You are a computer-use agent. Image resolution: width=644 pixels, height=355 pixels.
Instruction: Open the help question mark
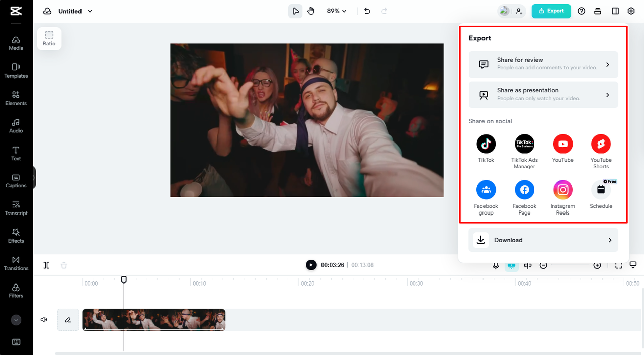[x=582, y=11]
